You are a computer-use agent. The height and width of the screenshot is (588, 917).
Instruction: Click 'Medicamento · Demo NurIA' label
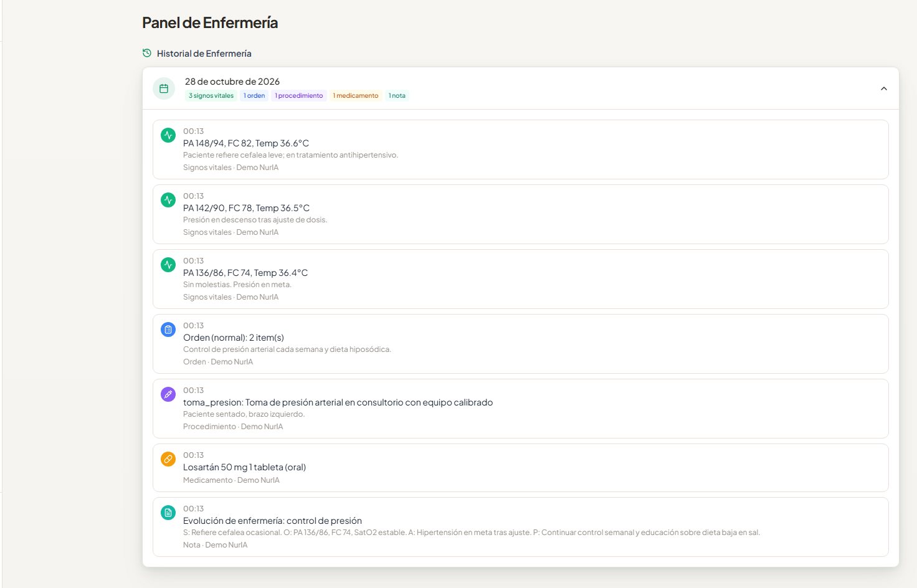[231, 480]
